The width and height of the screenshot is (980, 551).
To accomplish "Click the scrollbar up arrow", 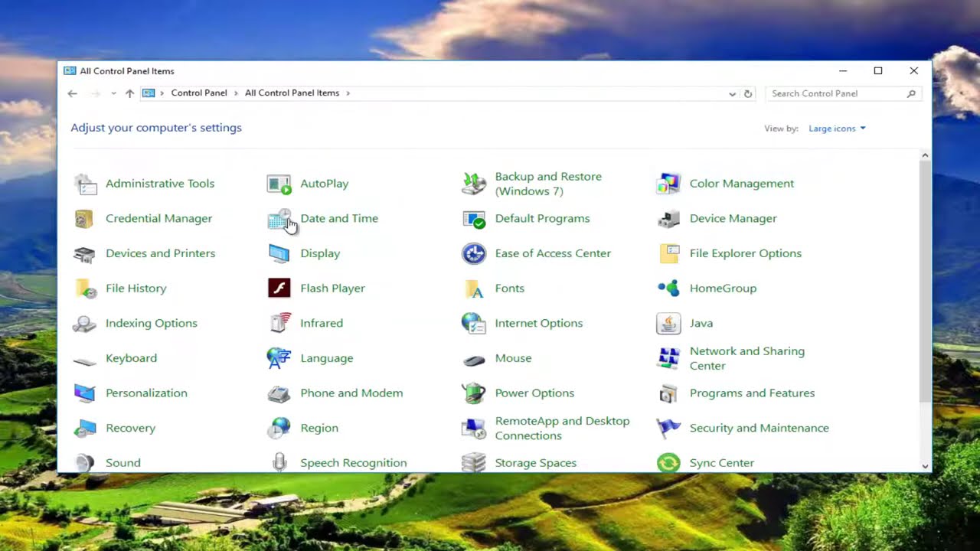I will pos(925,155).
